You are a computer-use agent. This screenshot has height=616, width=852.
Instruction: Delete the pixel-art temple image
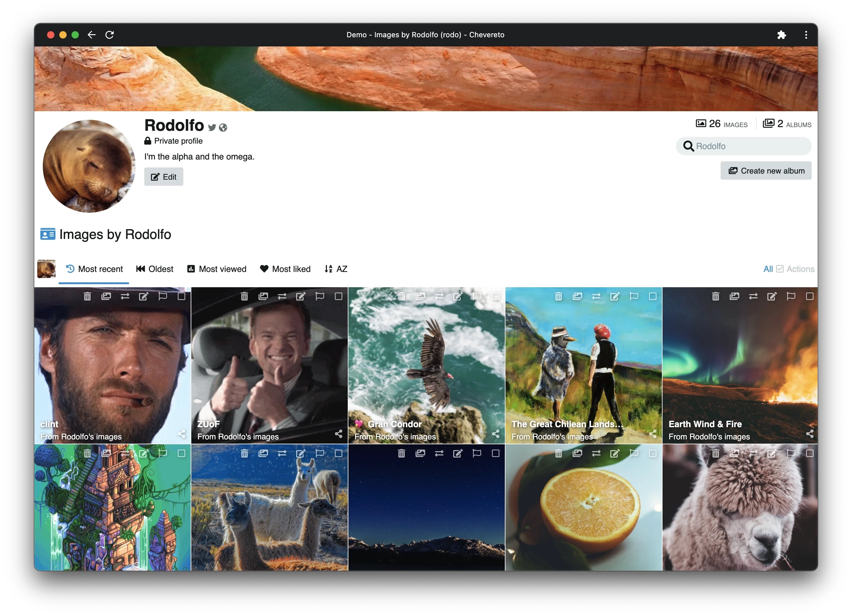click(87, 453)
